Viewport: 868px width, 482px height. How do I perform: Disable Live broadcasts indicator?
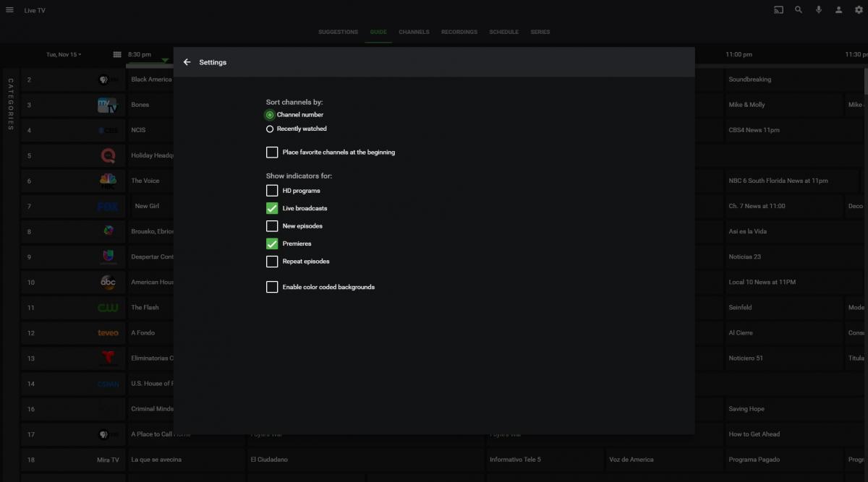272,208
